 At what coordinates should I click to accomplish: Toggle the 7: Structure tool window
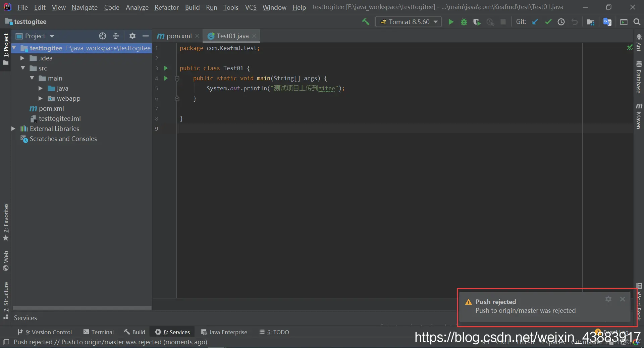pos(6,300)
